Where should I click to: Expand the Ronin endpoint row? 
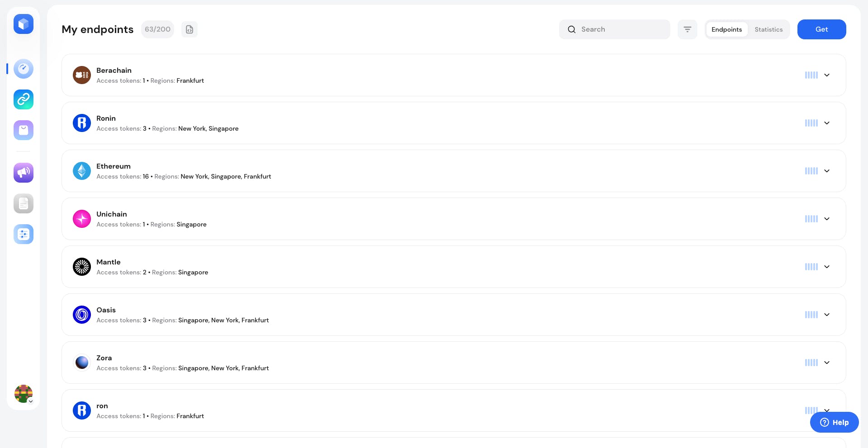pyautogui.click(x=827, y=123)
